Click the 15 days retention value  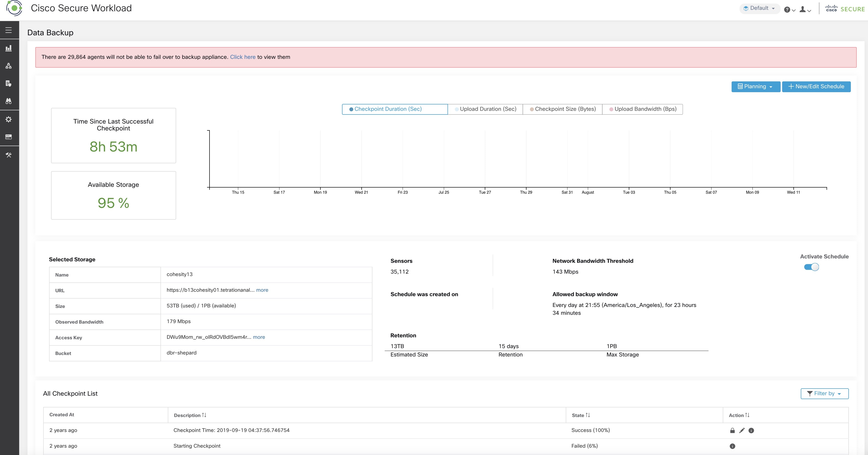tap(509, 346)
